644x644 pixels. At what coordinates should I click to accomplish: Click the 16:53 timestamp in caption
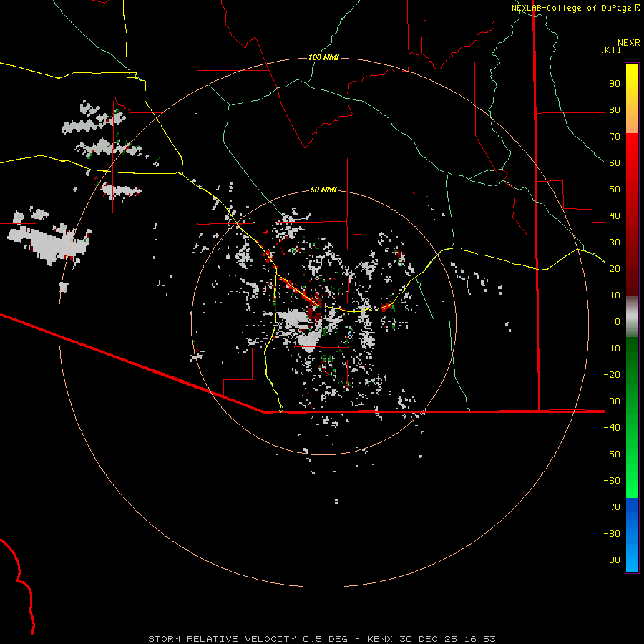[x=480, y=639]
